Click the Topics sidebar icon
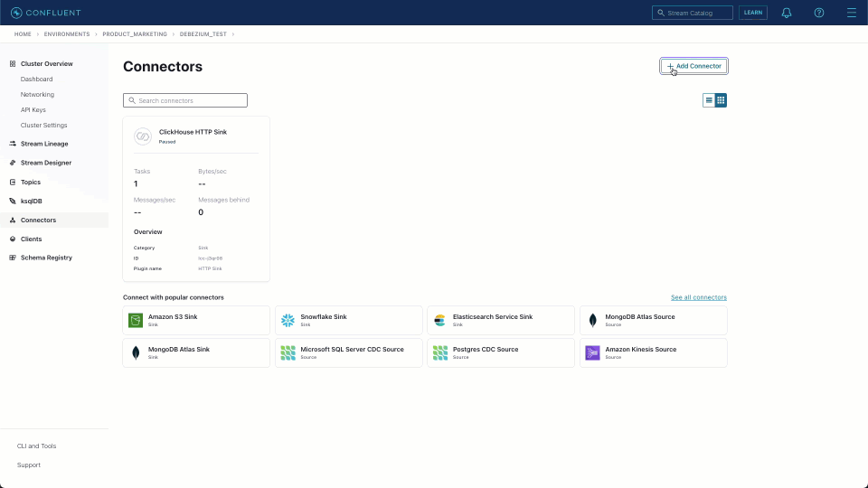 (x=13, y=182)
